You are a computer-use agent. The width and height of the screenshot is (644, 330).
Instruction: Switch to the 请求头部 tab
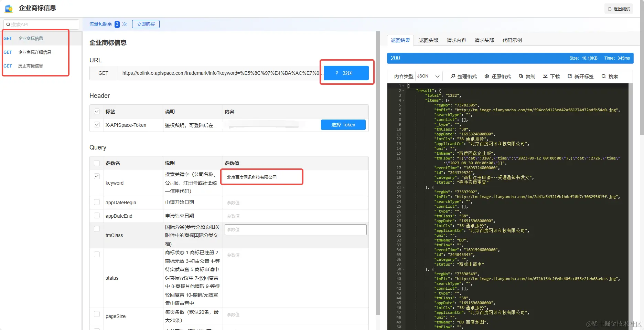point(484,40)
